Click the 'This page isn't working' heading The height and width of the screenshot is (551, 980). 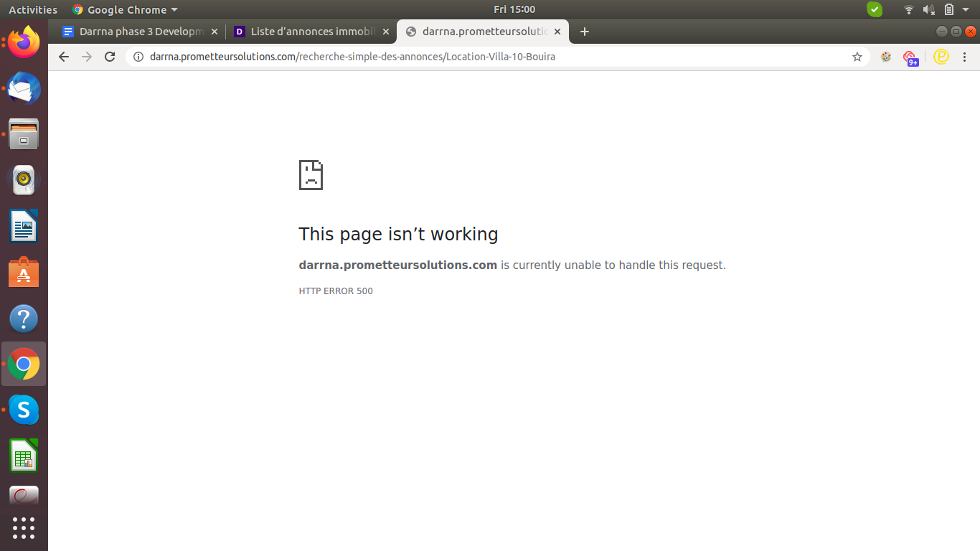(398, 234)
